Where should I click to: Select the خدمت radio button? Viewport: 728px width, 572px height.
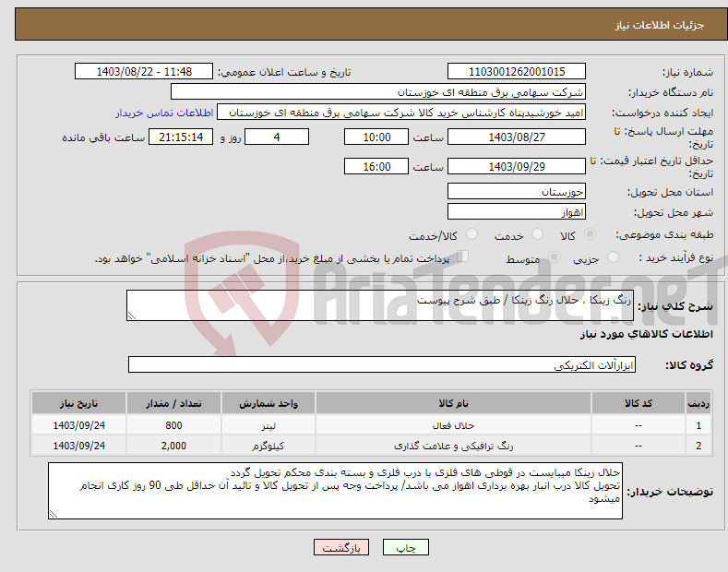pyautogui.click(x=537, y=234)
